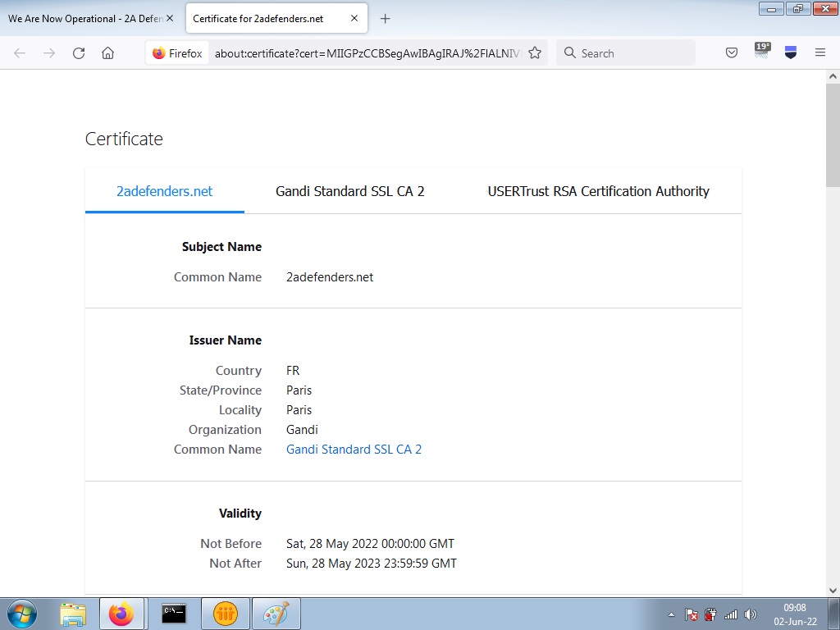Open the Start menu
The height and width of the screenshot is (630, 840).
coord(21,612)
